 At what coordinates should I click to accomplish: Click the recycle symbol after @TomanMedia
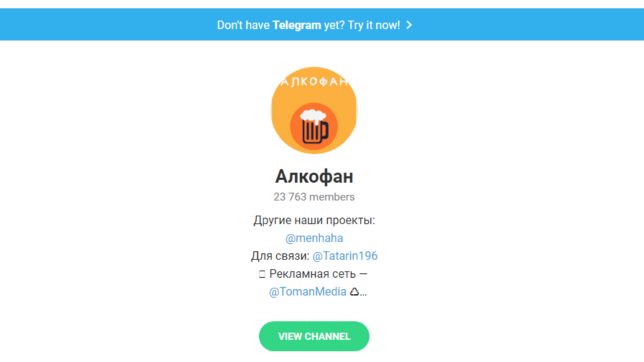pos(354,292)
